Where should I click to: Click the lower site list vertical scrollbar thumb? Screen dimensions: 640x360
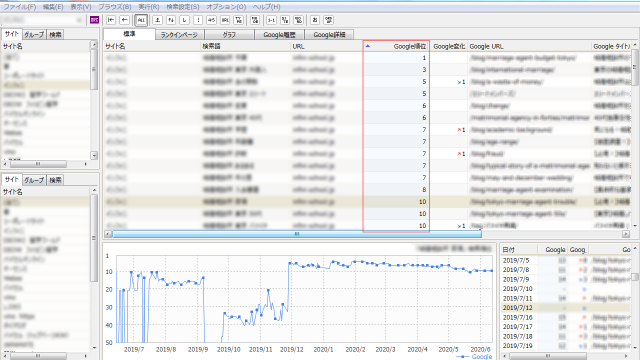94,238
